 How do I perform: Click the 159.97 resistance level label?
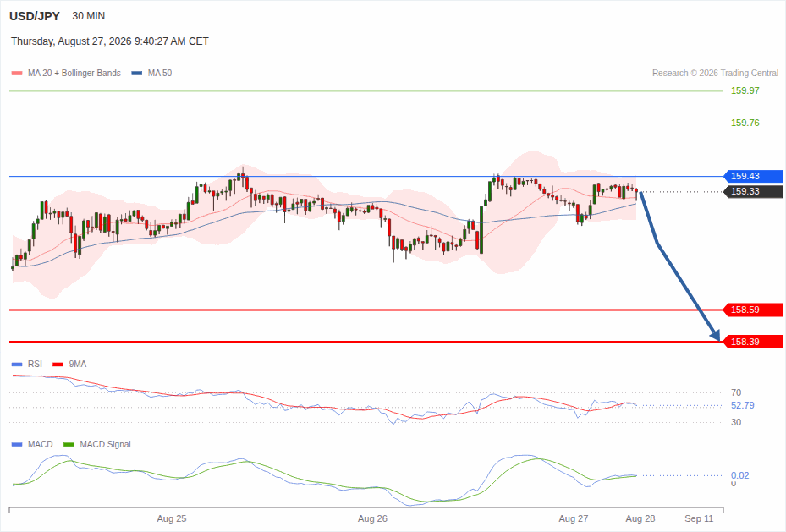(745, 90)
